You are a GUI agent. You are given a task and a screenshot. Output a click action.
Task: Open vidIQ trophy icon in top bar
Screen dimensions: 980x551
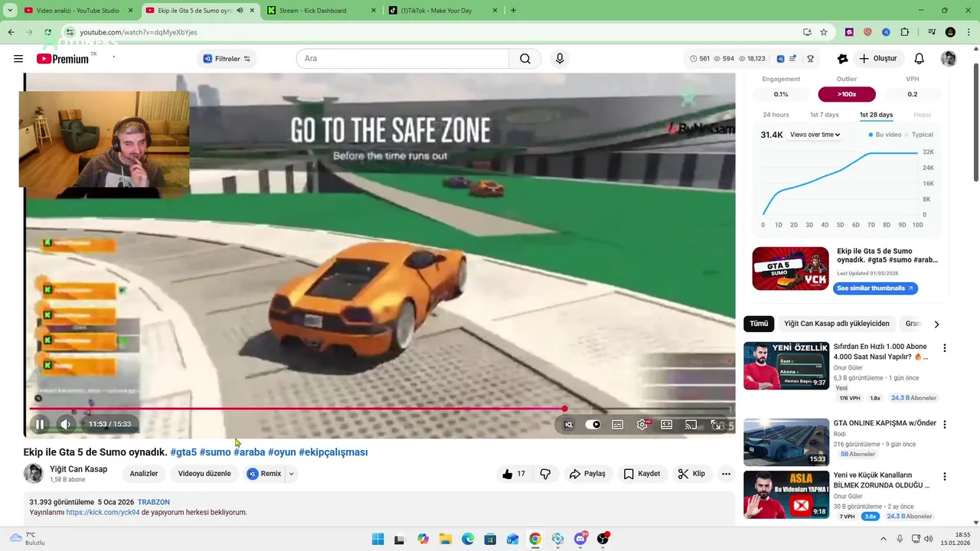[810, 59]
